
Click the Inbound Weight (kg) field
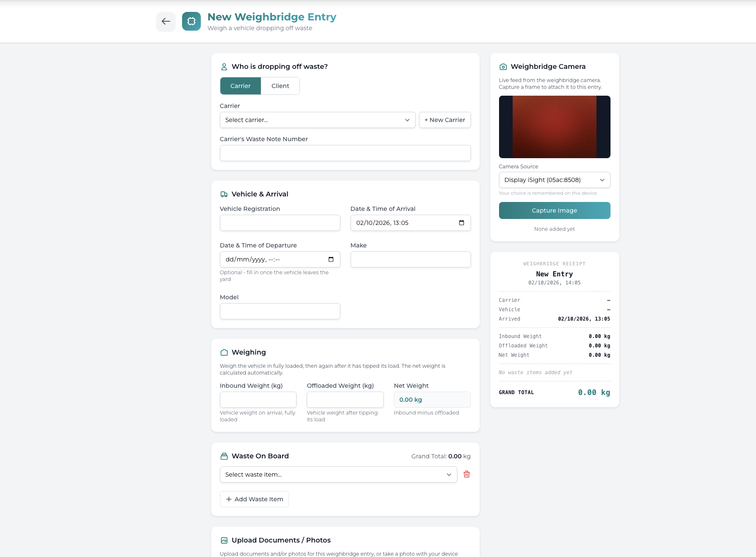click(258, 400)
